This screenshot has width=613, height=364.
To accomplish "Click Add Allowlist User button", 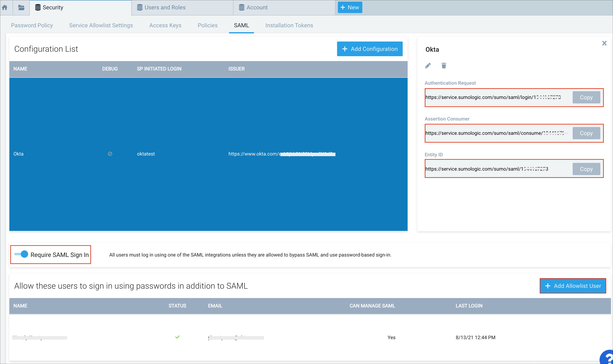I will pyautogui.click(x=572, y=286).
